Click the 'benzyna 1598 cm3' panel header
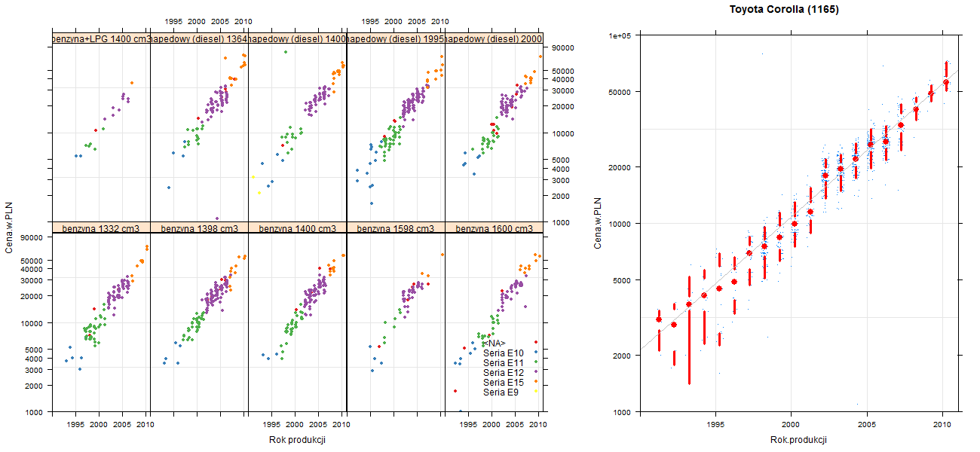Screen dimensions: 980x452 [x=396, y=228]
